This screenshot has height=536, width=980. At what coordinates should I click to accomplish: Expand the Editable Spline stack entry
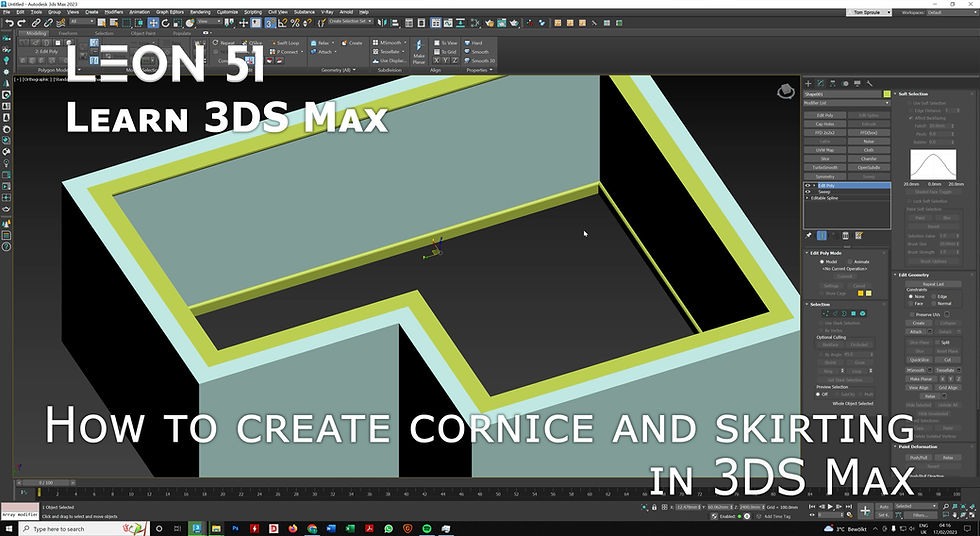808,198
